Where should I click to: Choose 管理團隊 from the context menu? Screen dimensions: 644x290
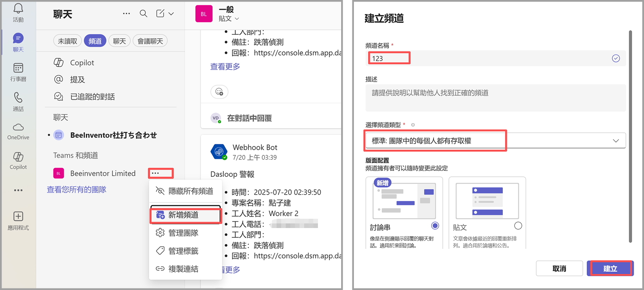pos(183,233)
